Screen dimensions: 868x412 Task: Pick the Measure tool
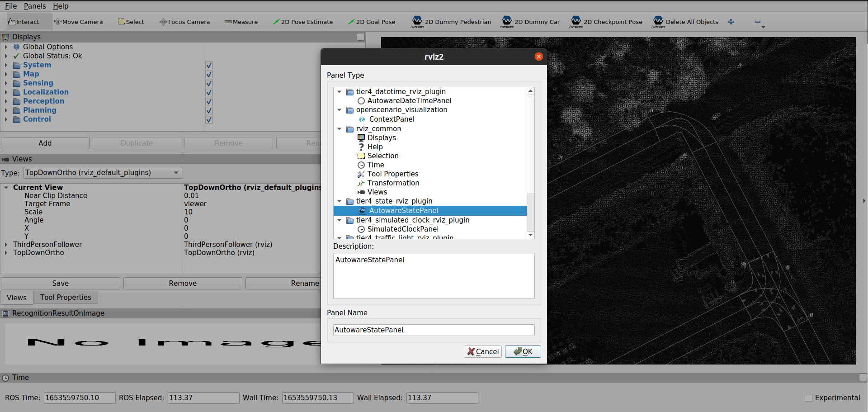[241, 22]
